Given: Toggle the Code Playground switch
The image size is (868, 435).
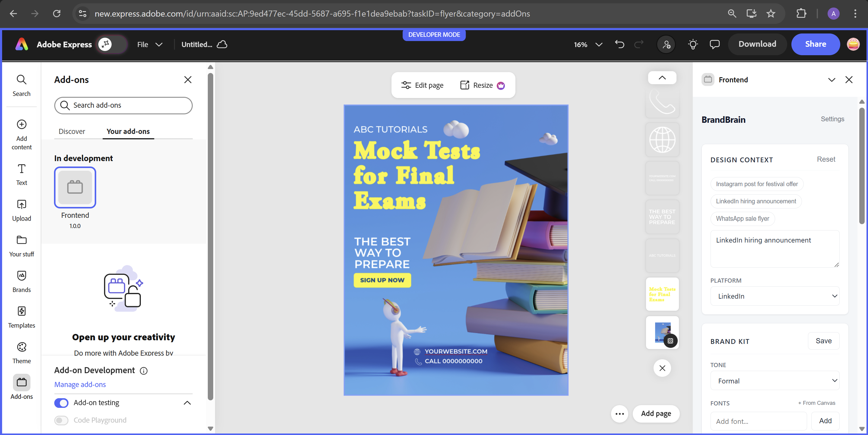Looking at the screenshot, I should [x=61, y=420].
